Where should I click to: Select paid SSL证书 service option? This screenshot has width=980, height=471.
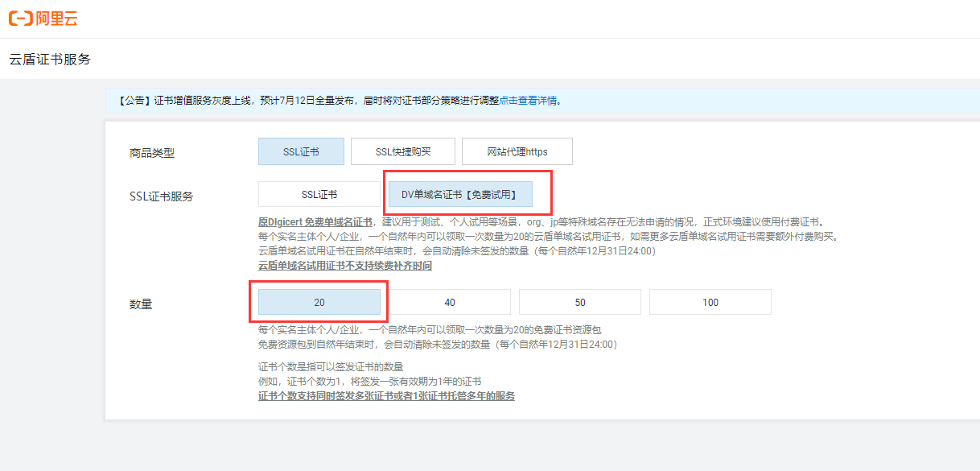click(318, 194)
